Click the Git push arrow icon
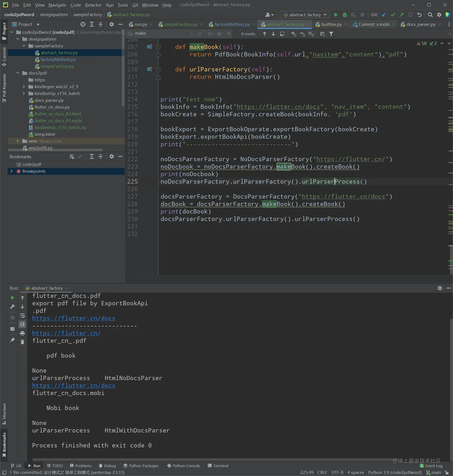Image resolution: width=453 pixels, height=476 pixels. pyautogui.click(x=401, y=15)
